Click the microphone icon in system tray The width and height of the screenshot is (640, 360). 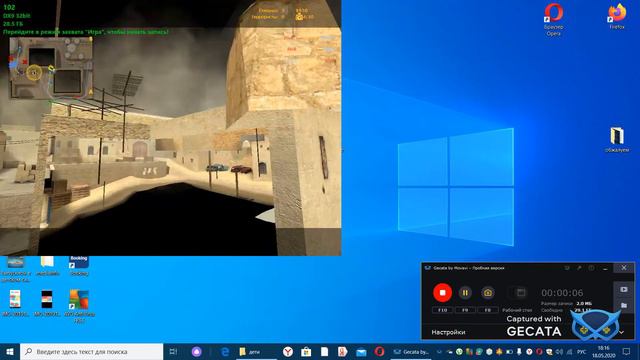click(519, 352)
